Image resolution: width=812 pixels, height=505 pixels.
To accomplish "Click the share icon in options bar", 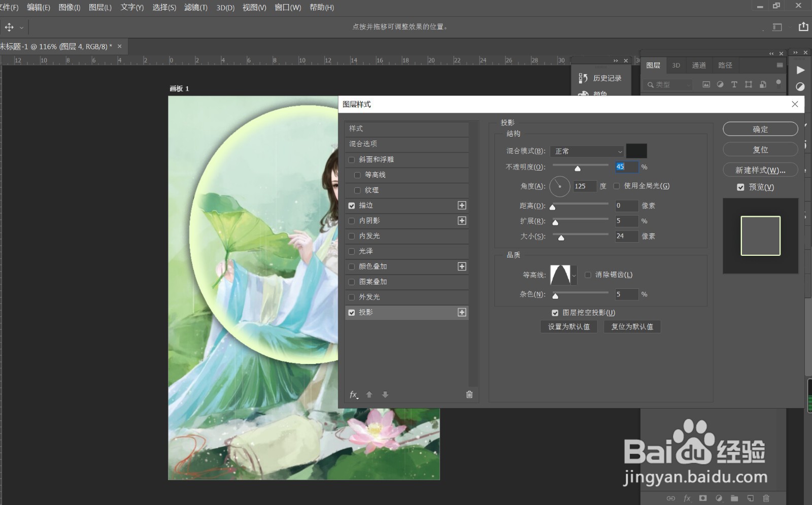I will click(x=803, y=26).
